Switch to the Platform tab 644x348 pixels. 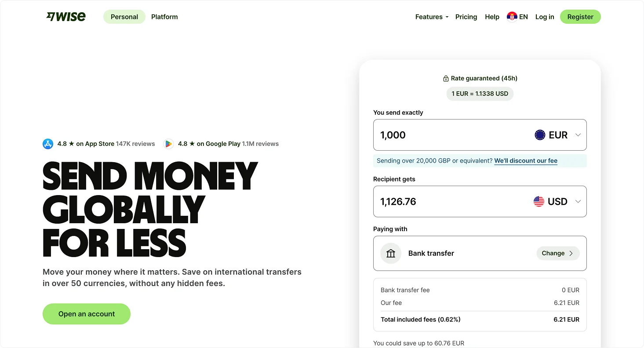(164, 17)
